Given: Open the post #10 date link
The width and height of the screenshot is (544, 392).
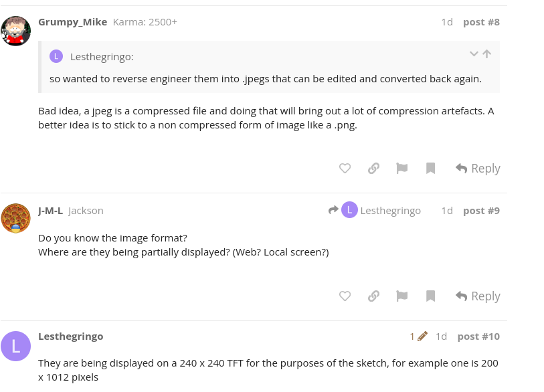Looking at the screenshot, I should click(441, 336).
